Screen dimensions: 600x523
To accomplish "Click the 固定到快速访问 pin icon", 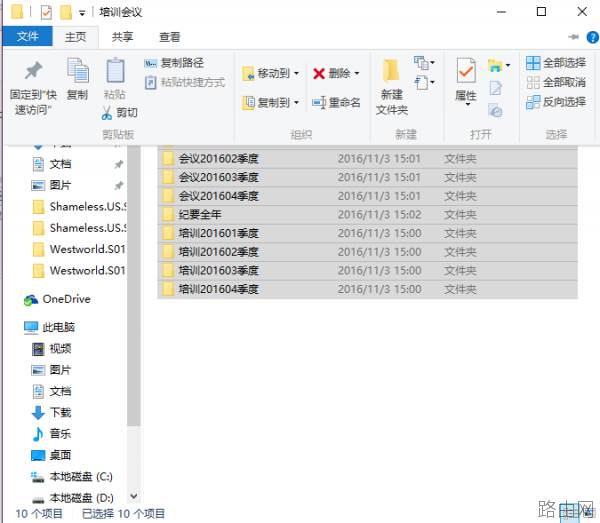I will 33,71.
